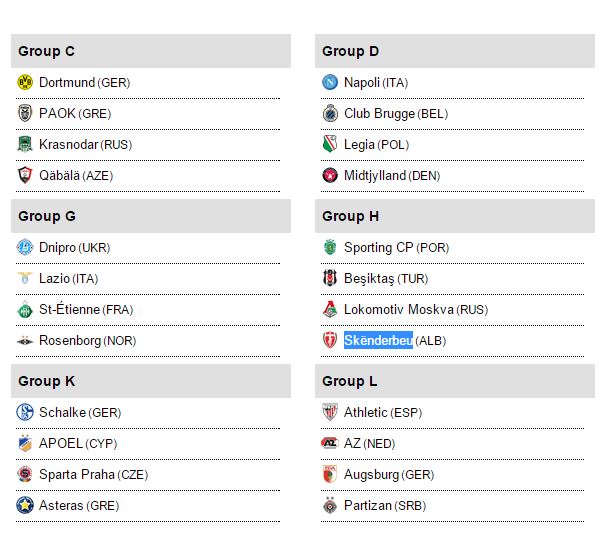Screen dimensions: 610x558
Task: Open the Lazio team link
Action: (54, 278)
